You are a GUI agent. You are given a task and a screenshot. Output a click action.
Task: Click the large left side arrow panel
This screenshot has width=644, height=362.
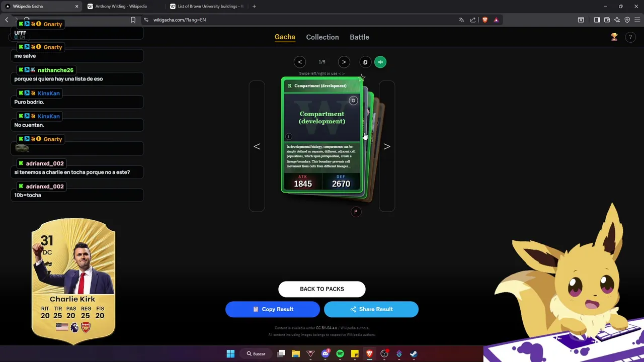pos(257,146)
